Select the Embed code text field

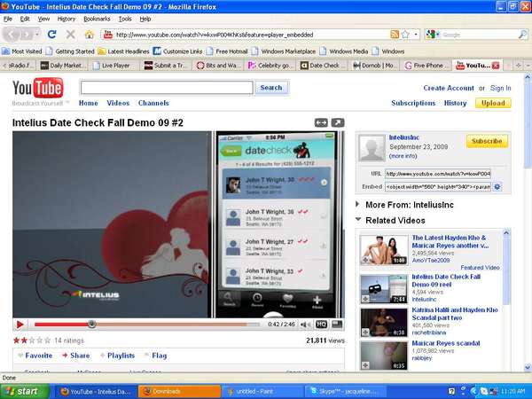pos(438,186)
